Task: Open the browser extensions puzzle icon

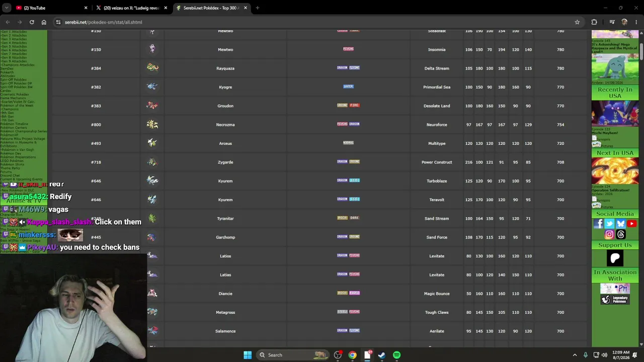Action: [x=594, y=22]
